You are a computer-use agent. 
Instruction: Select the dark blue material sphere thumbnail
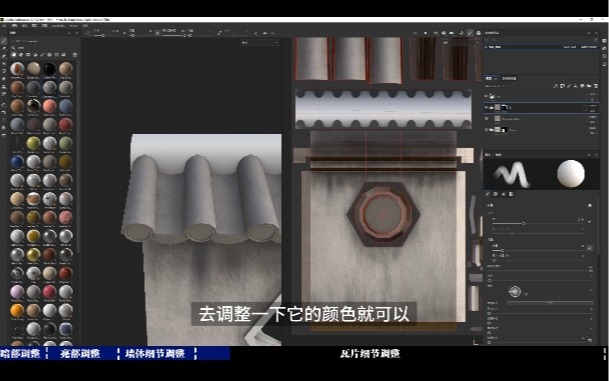tap(17, 162)
